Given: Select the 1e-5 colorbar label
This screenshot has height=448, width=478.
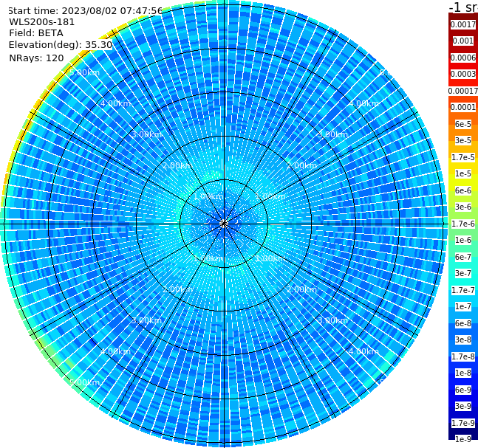Looking at the screenshot, I should pos(463,173).
